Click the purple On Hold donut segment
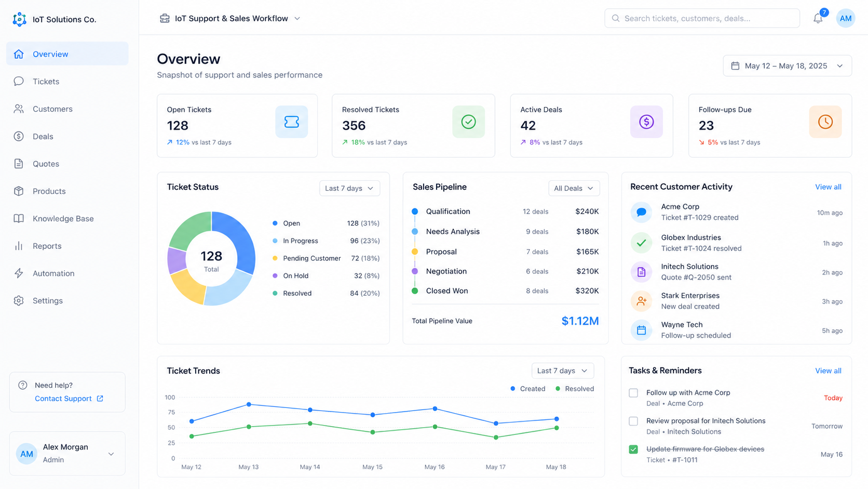 (x=177, y=260)
